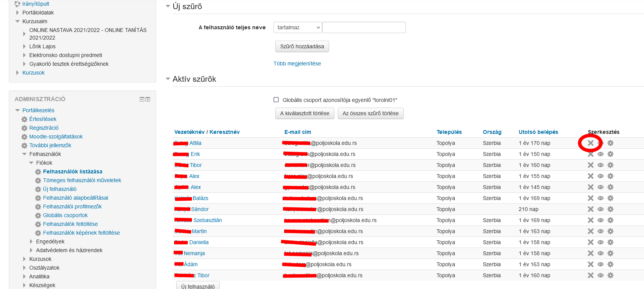The width and height of the screenshot is (644, 289).
Task: Click gear icon beside Moodle-szolgáltatások
Action: click(24, 137)
